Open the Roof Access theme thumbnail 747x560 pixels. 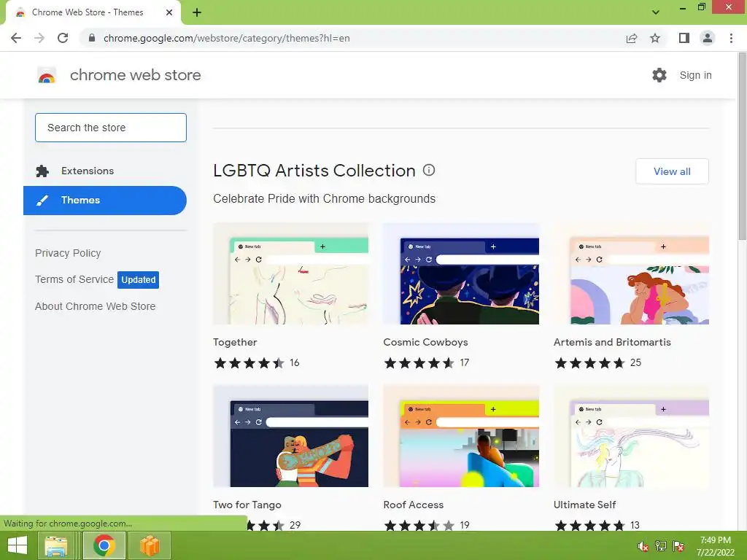(461, 436)
